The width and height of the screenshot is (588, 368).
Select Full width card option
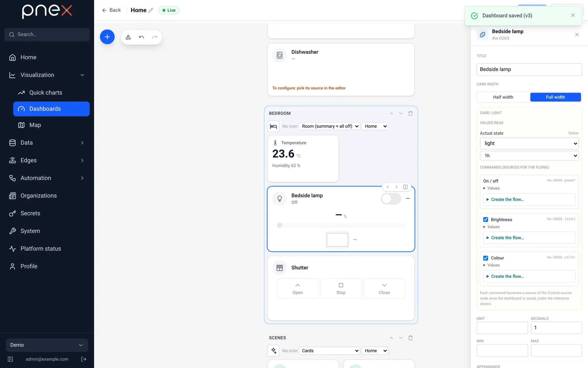(x=555, y=97)
